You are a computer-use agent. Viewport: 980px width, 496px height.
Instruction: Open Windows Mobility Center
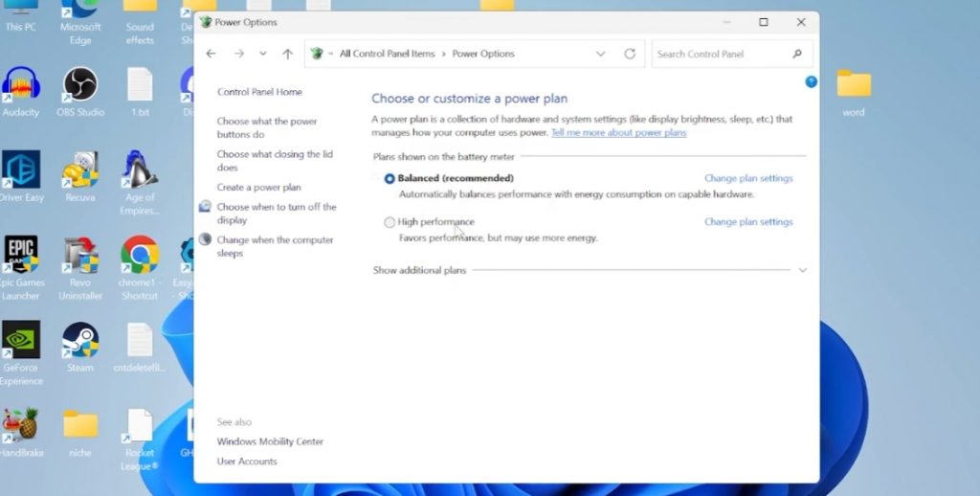(270, 441)
